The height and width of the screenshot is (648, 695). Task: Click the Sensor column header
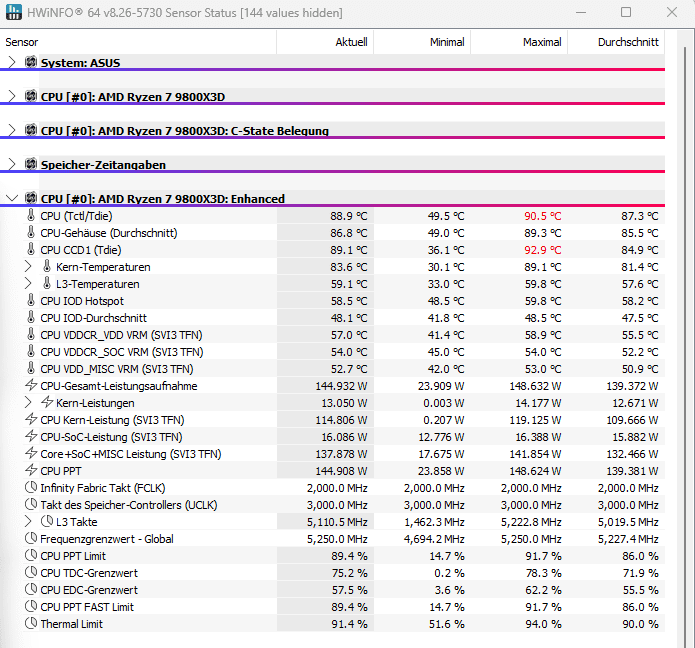coord(138,42)
